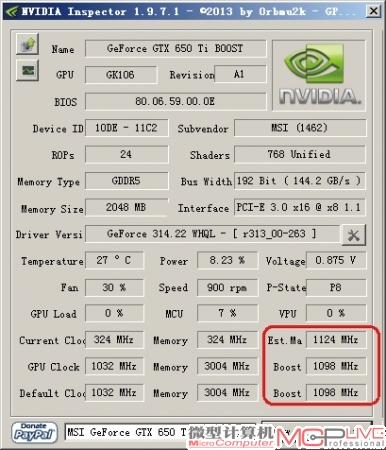Click the upload screenshot icon button
The height and width of the screenshot is (450, 386).
[x=27, y=44]
